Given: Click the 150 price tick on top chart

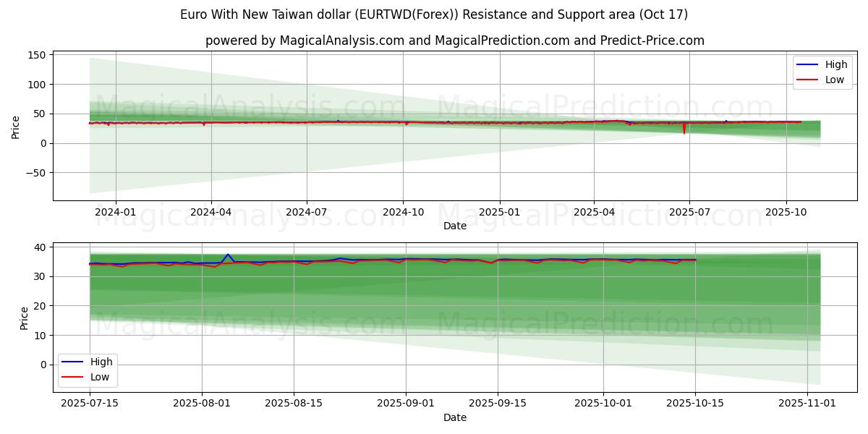Looking at the screenshot, I should coord(37,55).
